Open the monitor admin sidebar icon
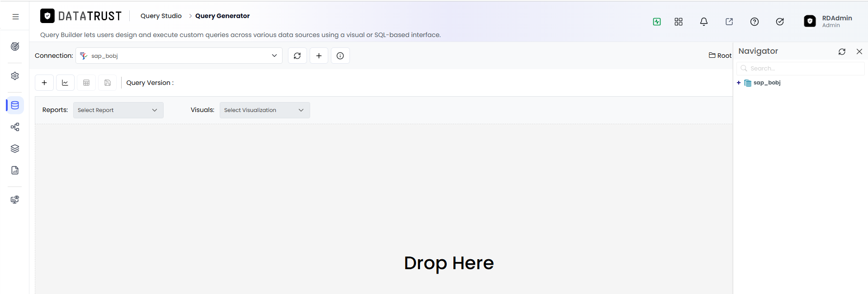Viewport: 868px width, 294px height. 15,200
